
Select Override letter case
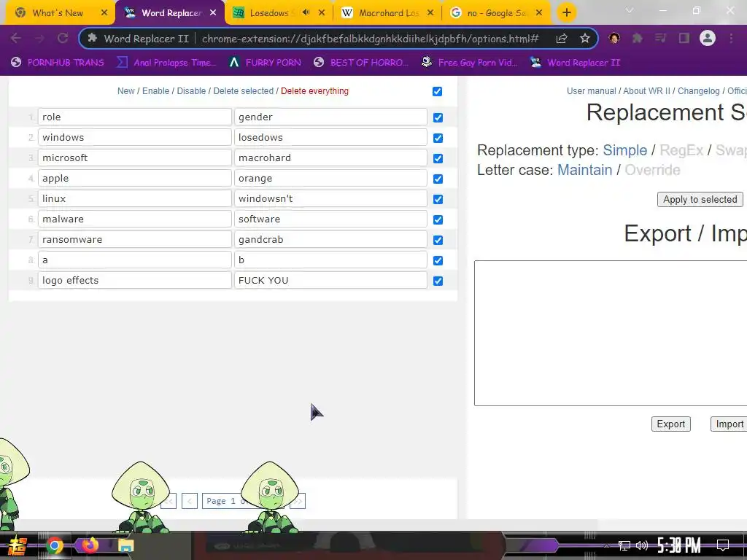point(652,170)
